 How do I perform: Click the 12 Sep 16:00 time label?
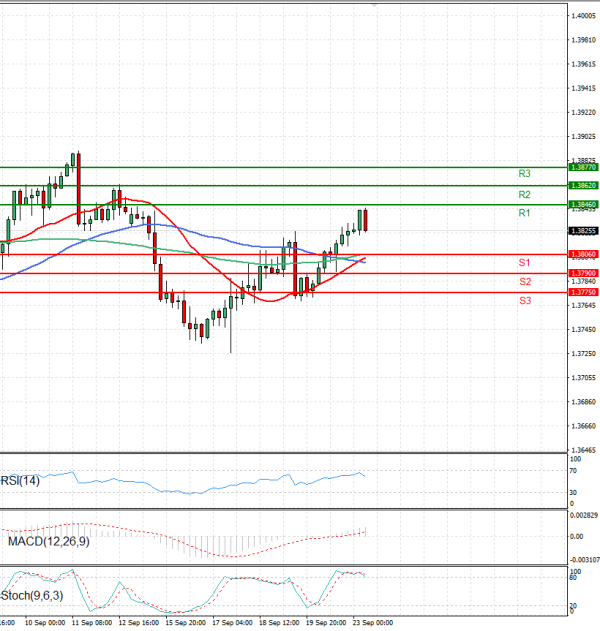coord(139,623)
